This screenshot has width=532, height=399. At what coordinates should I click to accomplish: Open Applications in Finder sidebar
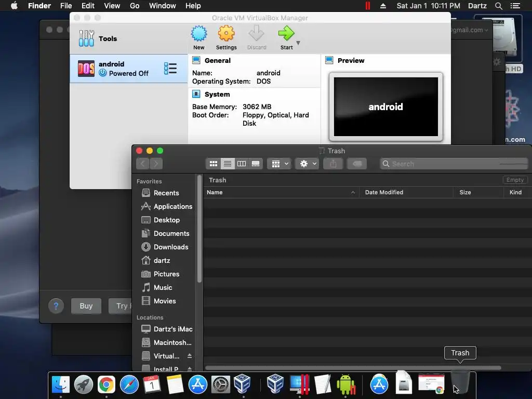167,206
